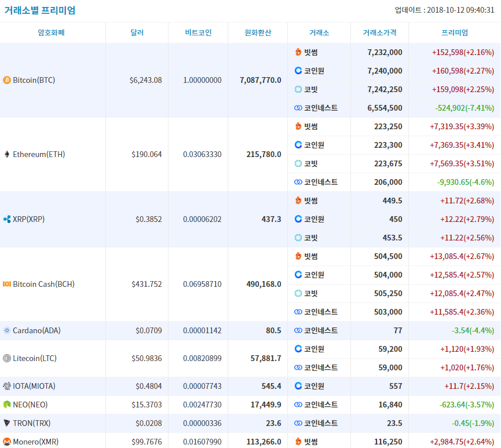Screen dimensions: 501x448
Task: Open the XRP(XRP) link
Action: (x=29, y=219)
